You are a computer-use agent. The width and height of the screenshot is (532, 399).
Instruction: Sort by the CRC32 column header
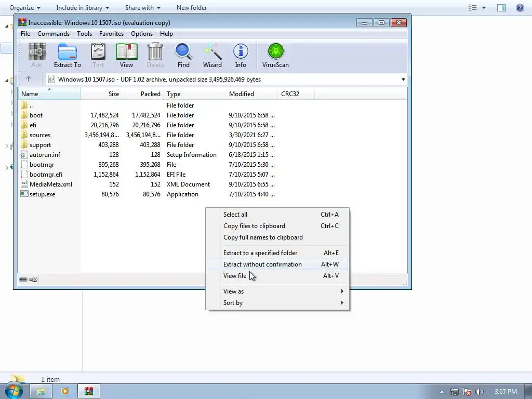pyautogui.click(x=296, y=94)
